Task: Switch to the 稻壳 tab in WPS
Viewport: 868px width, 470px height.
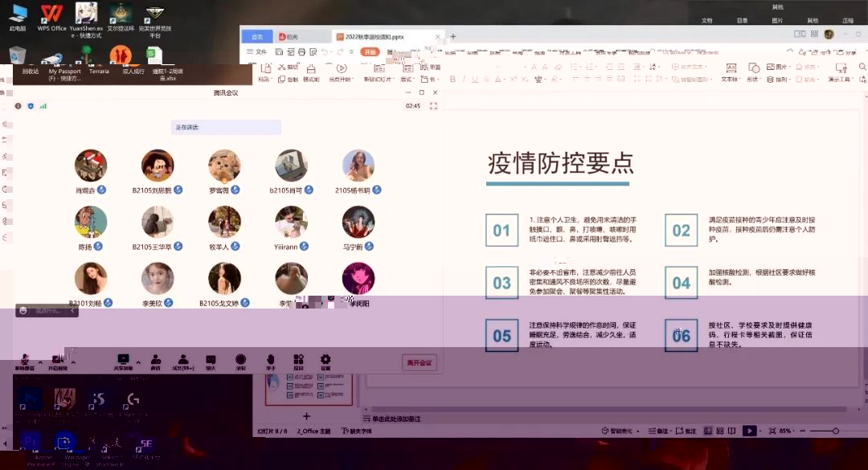Action: click(x=289, y=36)
